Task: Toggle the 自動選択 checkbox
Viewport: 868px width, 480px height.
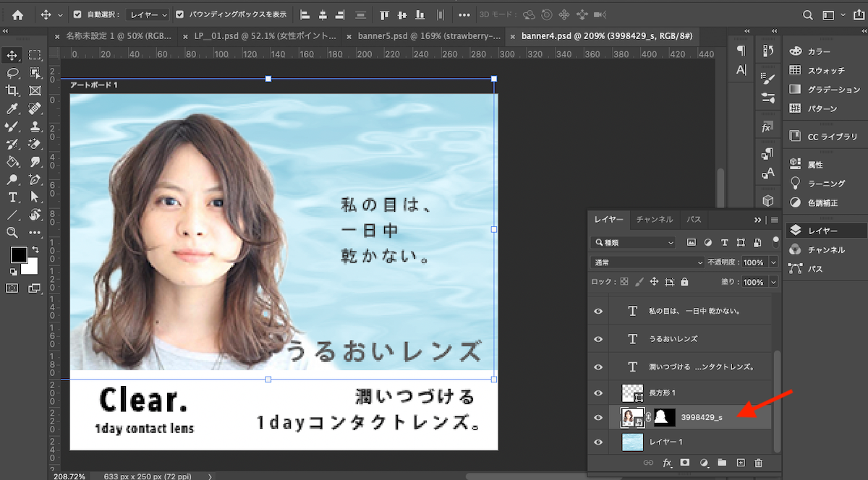Action: [x=77, y=14]
